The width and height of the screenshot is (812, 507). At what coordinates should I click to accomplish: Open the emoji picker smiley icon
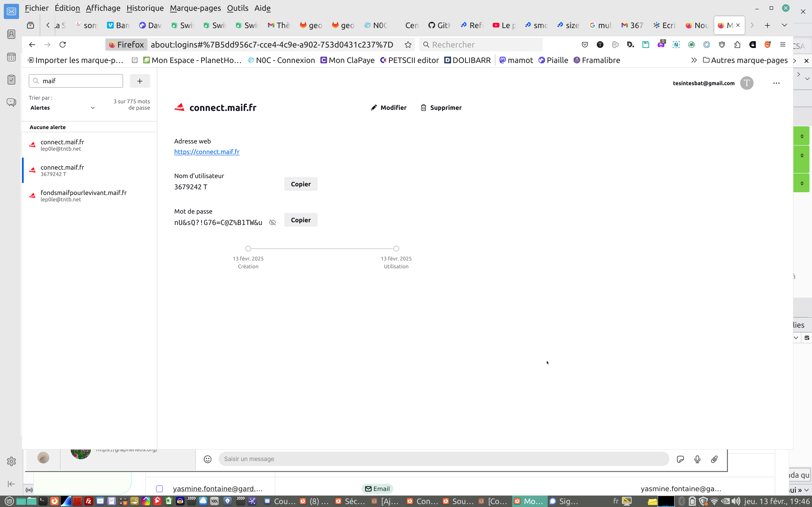pyautogui.click(x=208, y=459)
